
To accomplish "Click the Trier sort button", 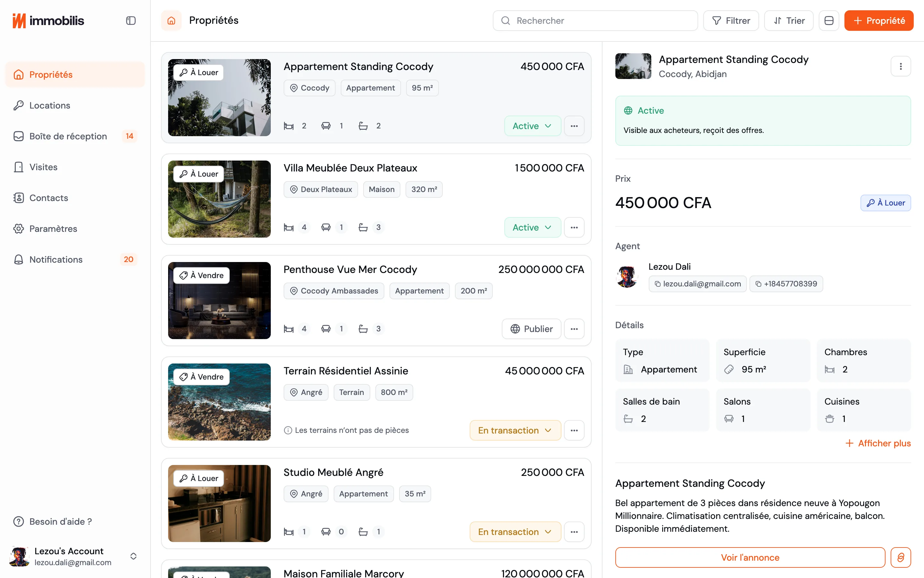I will click(789, 21).
